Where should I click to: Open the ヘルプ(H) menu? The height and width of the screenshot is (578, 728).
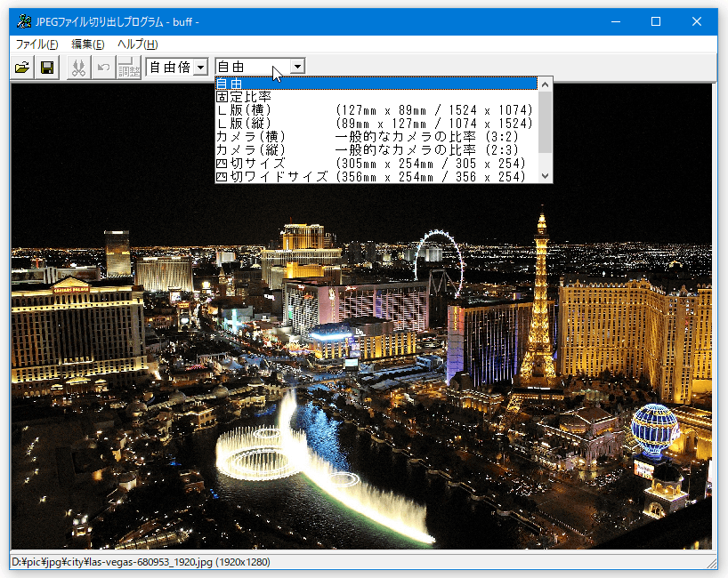click(x=137, y=44)
